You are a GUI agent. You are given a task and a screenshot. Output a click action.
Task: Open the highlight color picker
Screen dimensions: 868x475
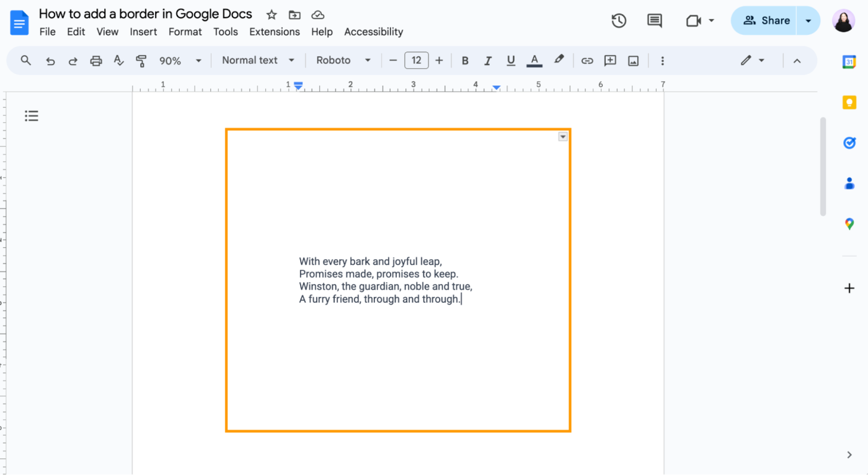[x=559, y=60]
